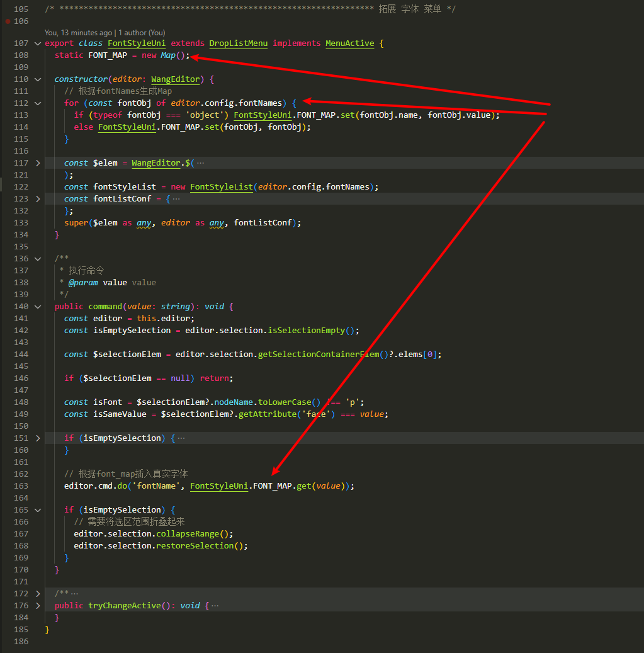Click isSelectionEmpty method call on line 142
Viewport: 644px width, 653px height.
(307, 330)
